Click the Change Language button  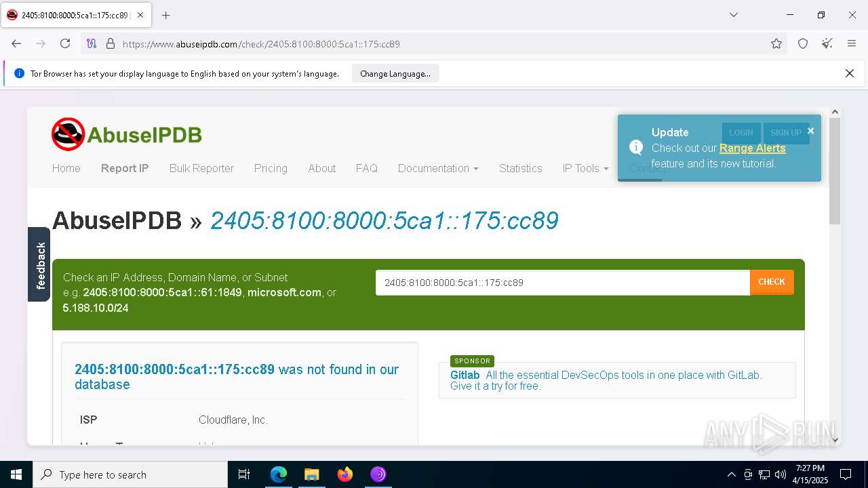coord(395,74)
